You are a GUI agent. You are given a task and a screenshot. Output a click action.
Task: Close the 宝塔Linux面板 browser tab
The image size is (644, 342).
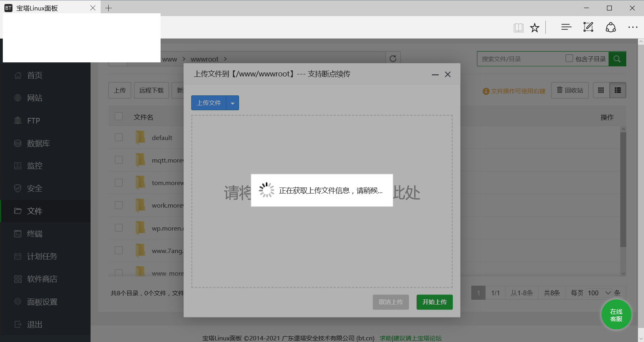point(93,8)
